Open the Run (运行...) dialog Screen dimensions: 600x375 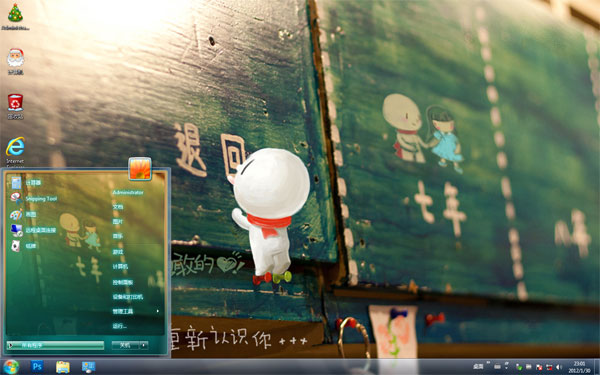pos(119,326)
